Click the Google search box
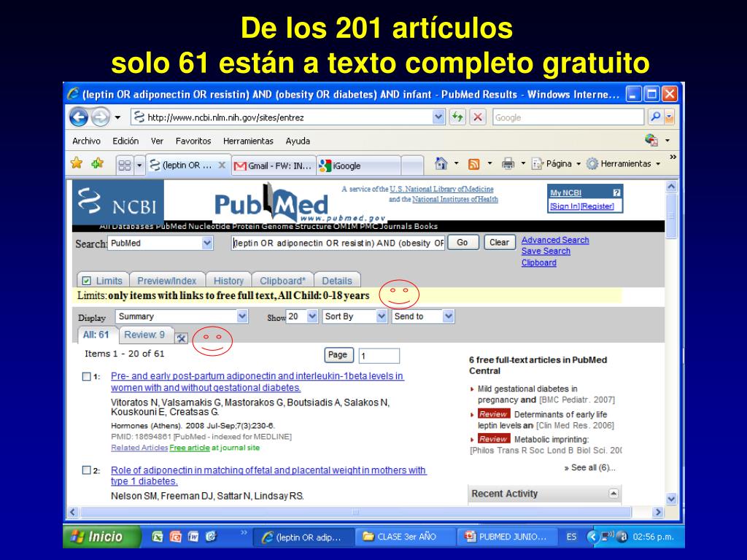Image resolution: width=747 pixels, height=560 pixels. (568, 117)
